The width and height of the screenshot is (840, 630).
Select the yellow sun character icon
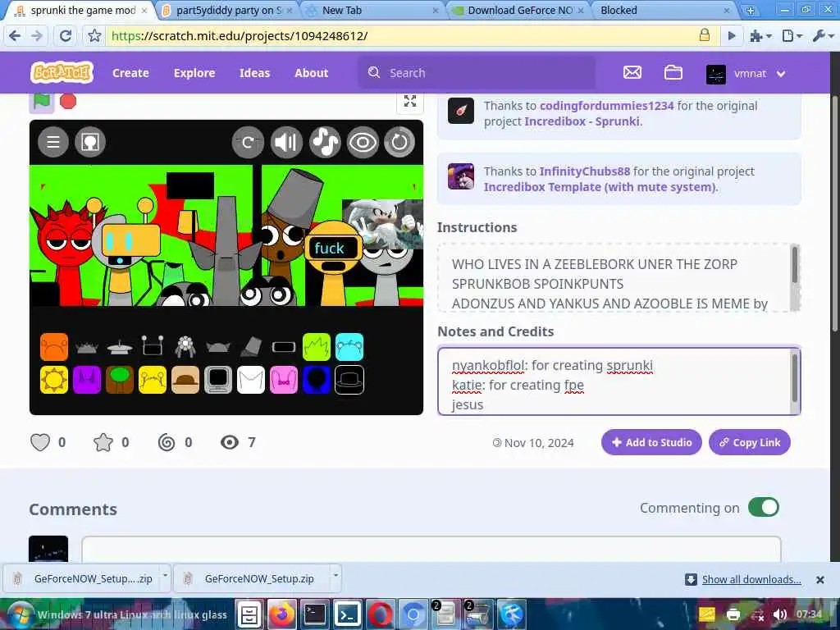pos(54,380)
